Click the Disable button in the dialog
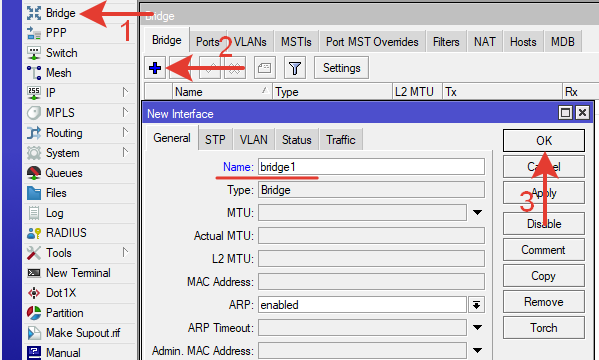 pos(544,224)
